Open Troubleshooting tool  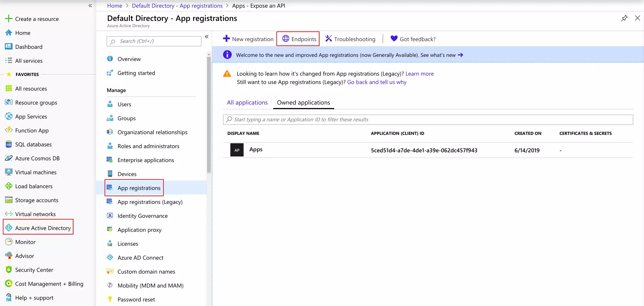point(350,39)
